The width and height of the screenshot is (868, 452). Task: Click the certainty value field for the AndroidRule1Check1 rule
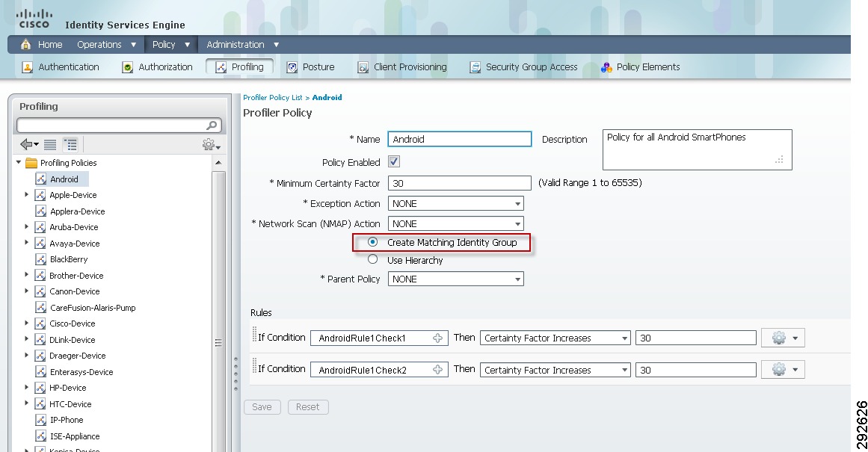(x=696, y=338)
